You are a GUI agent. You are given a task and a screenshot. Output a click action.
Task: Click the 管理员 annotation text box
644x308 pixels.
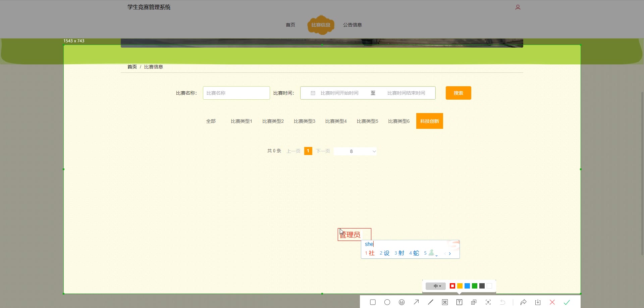pos(355,235)
